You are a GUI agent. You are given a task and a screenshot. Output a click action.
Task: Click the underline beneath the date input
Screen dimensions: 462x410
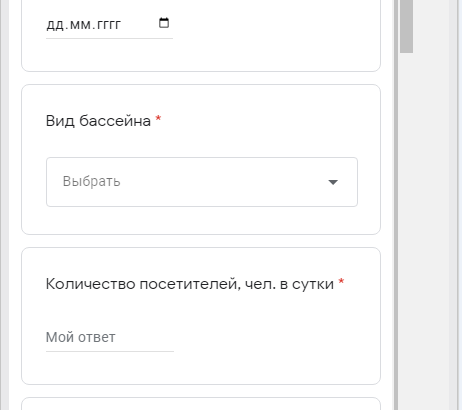click(x=109, y=38)
